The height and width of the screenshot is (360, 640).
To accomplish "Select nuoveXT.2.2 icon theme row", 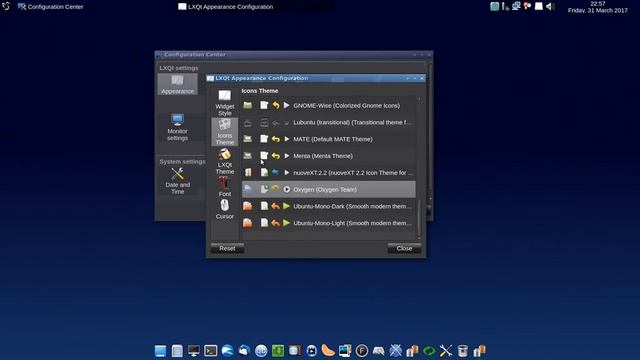I will [329, 173].
